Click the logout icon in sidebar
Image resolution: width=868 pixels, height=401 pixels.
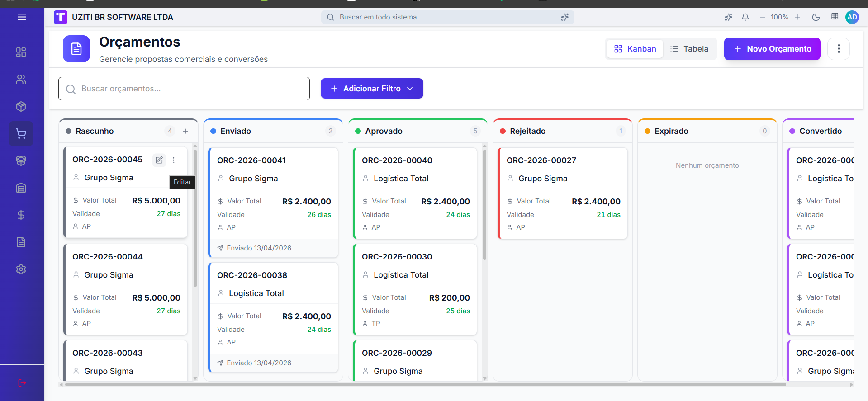click(22, 383)
